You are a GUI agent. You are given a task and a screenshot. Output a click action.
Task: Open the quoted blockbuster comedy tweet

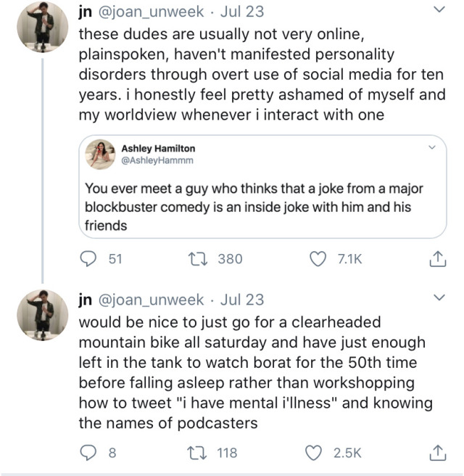click(254, 207)
